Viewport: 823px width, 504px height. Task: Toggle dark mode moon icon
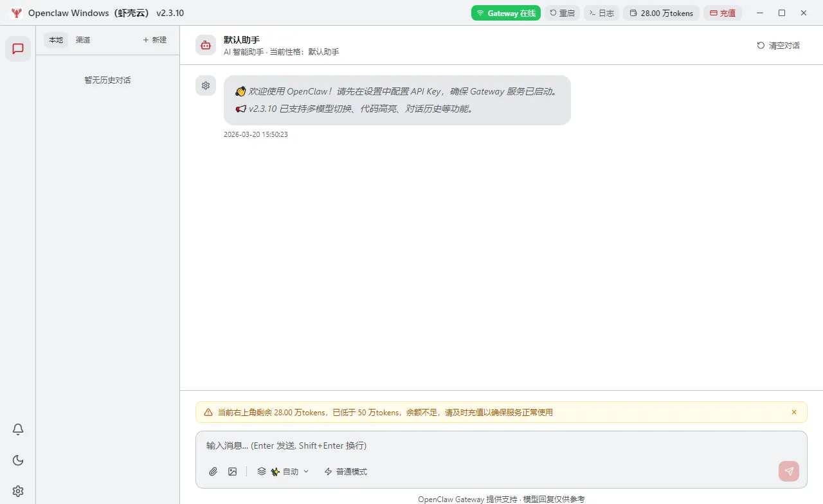[x=18, y=460]
